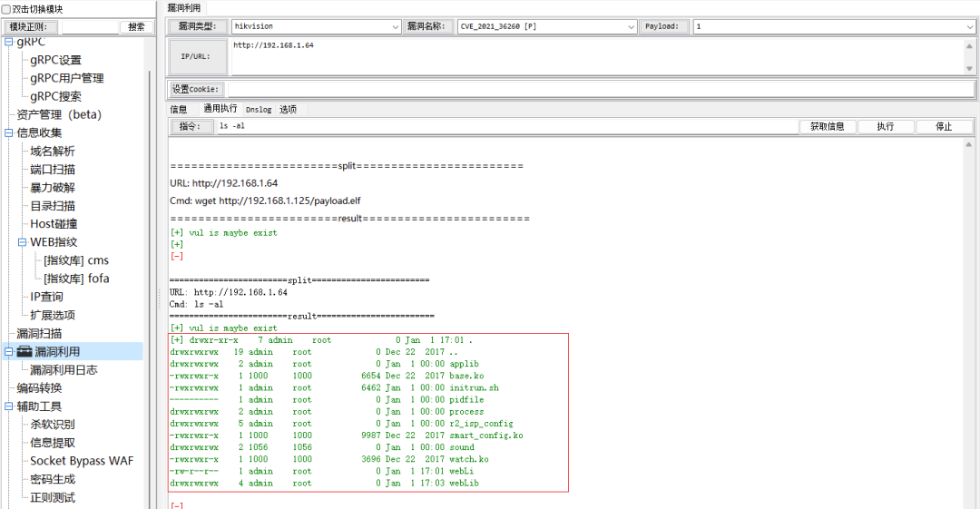Click the 'smart_config.ko' output line
This screenshot has height=509, width=980.
(x=347, y=436)
